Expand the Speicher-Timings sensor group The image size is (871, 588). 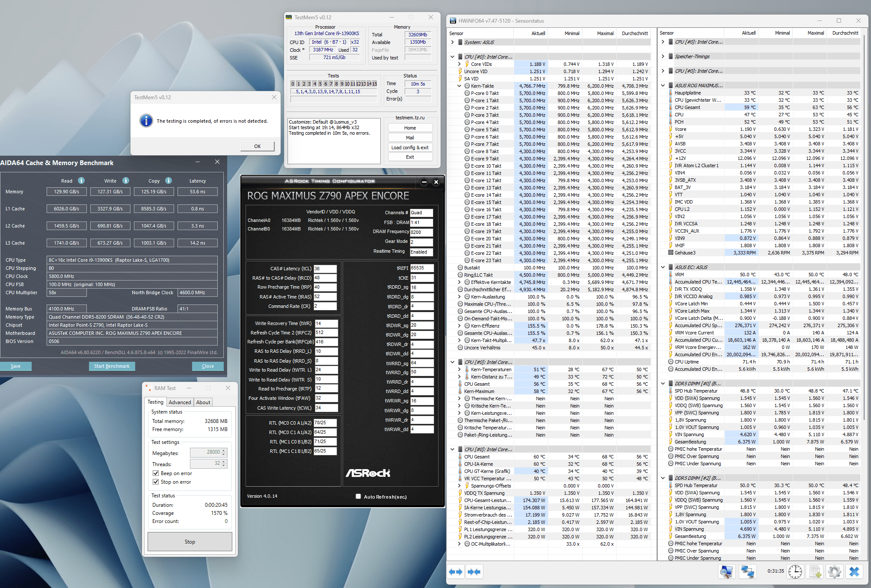click(x=663, y=56)
